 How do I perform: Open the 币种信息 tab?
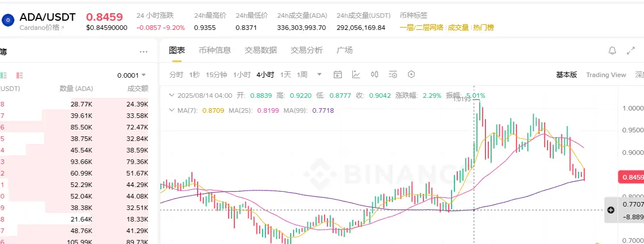tap(215, 50)
